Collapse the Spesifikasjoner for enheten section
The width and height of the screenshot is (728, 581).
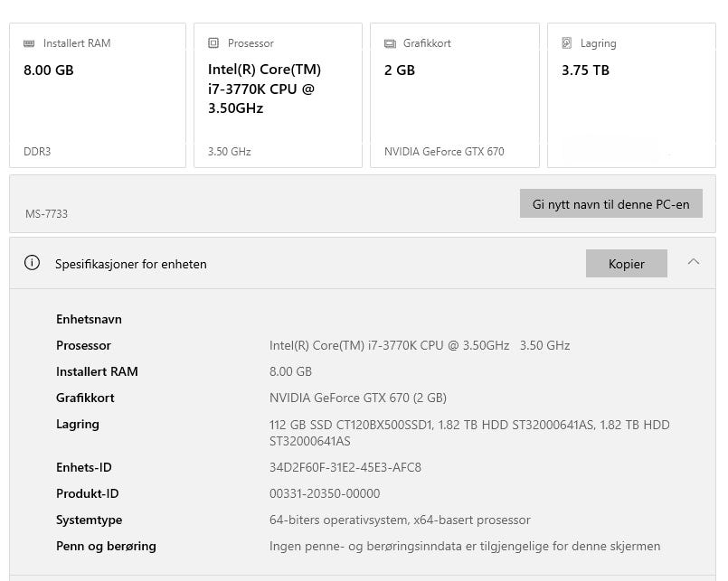(x=693, y=262)
